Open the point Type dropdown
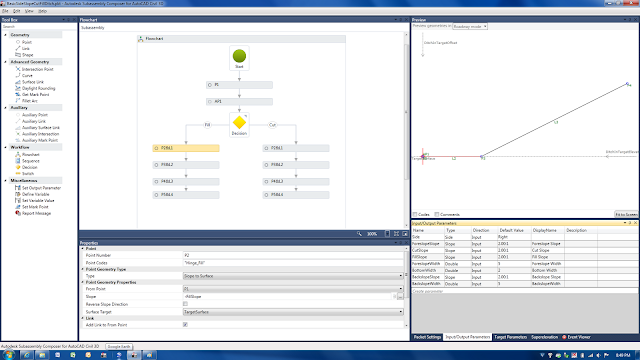 pyautogui.click(x=293, y=276)
